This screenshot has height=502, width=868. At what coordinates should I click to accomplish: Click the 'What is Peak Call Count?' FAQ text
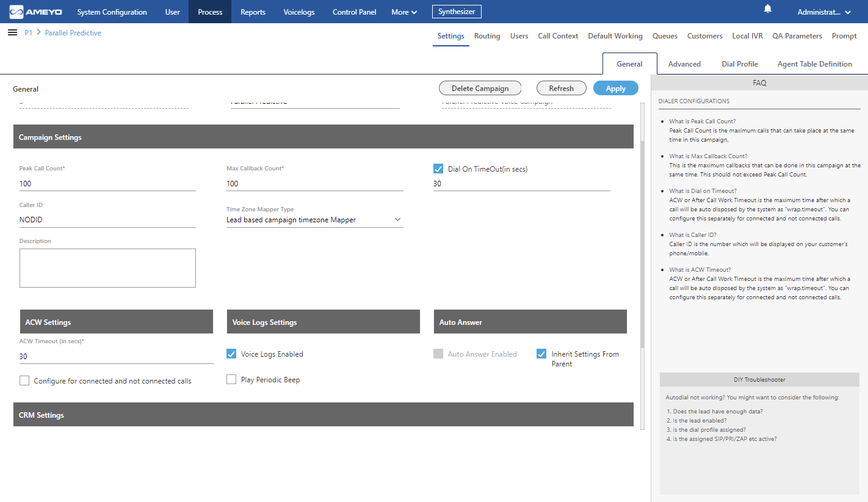tap(703, 122)
